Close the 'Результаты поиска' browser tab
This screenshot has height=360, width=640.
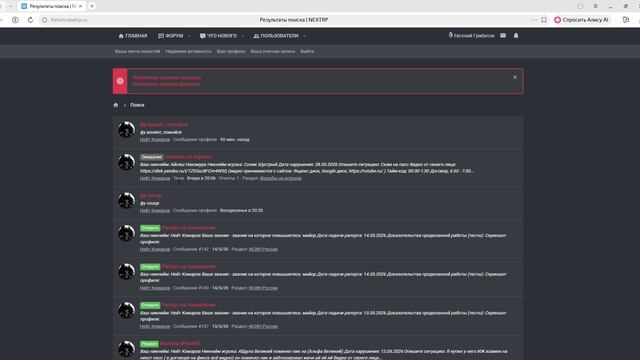click(80, 6)
